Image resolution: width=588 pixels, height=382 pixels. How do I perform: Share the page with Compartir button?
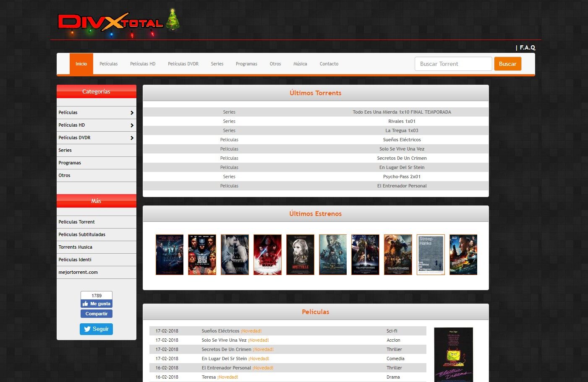pyautogui.click(x=97, y=314)
